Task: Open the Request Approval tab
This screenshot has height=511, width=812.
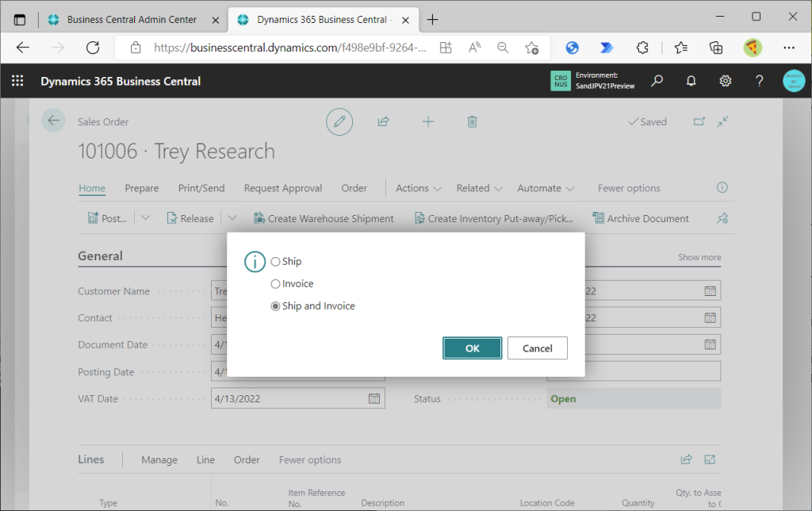Action: point(283,188)
